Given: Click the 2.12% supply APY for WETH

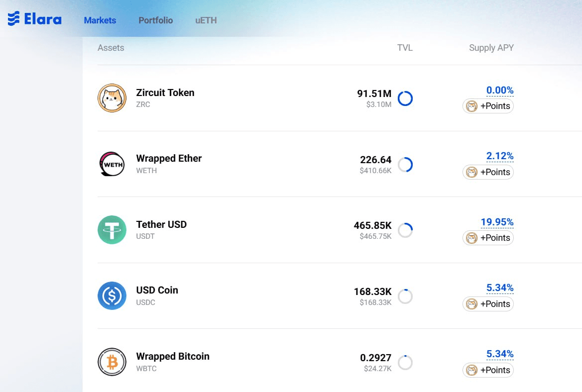Looking at the screenshot, I should pyautogui.click(x=500, y=156).
